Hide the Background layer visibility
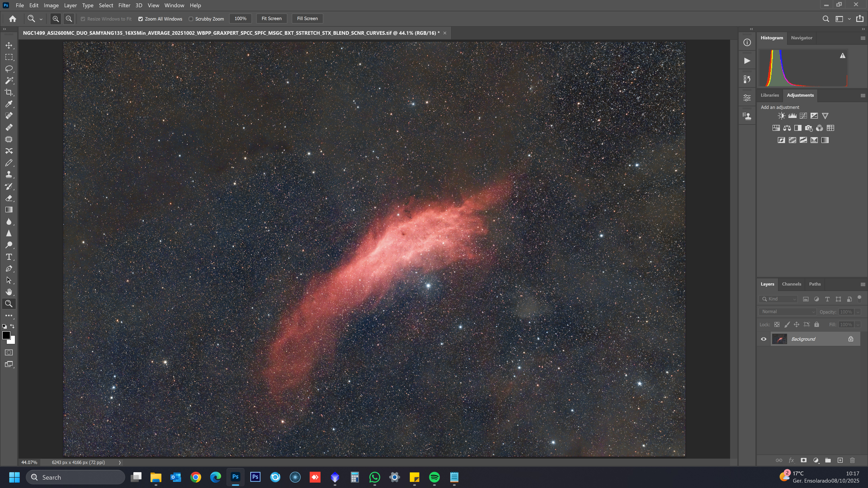The width and height of the screenshot is (868, 488). (x=764, y=339)
